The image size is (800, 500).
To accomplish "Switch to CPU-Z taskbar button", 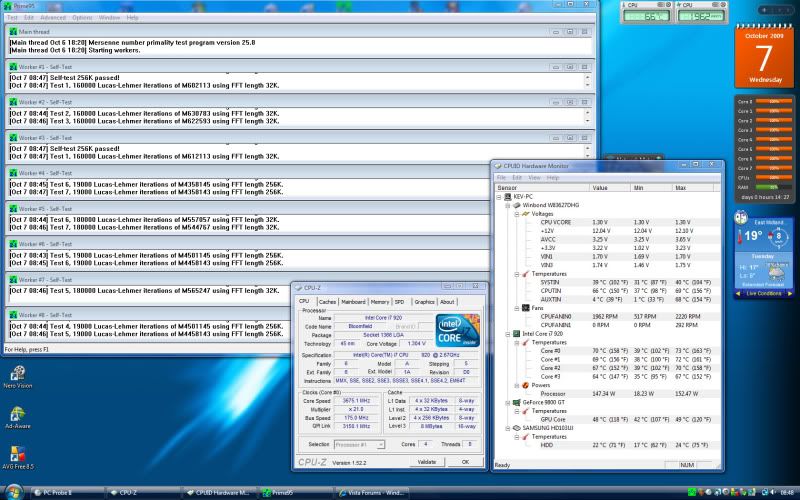I will tap(143, 493).
